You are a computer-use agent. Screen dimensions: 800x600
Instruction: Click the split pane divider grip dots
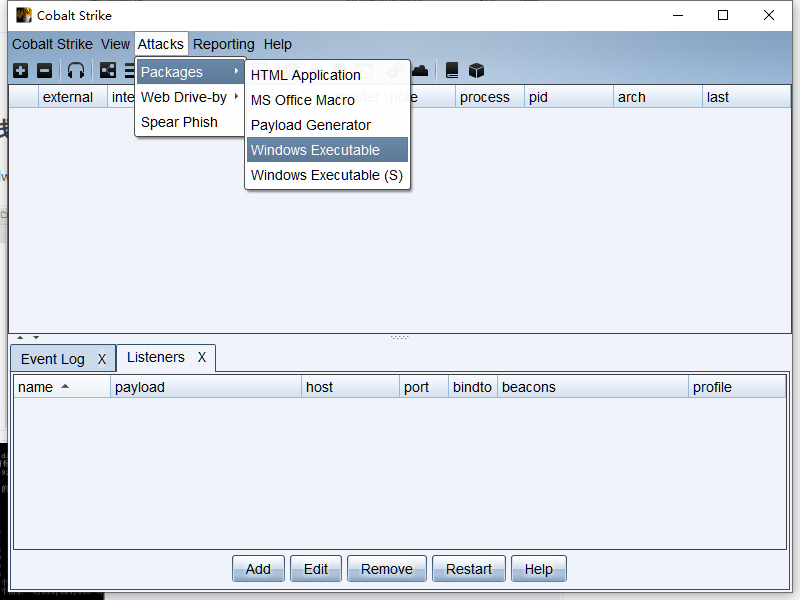(x=399, y=337)
